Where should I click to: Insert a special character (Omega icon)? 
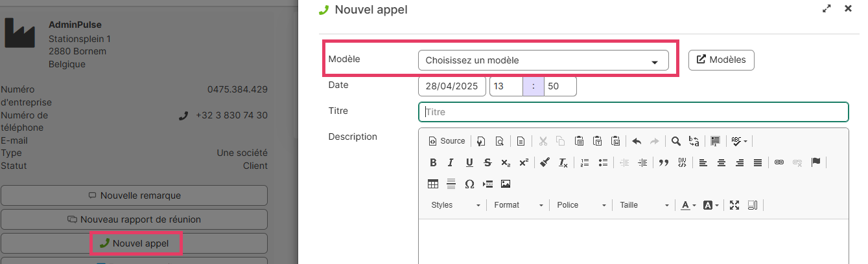(x=469, y=184)
